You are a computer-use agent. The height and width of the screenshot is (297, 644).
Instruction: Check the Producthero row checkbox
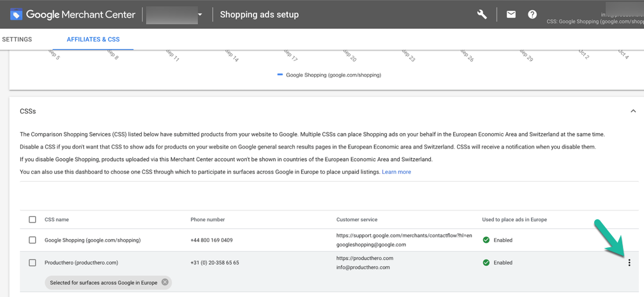pos(33,263)
